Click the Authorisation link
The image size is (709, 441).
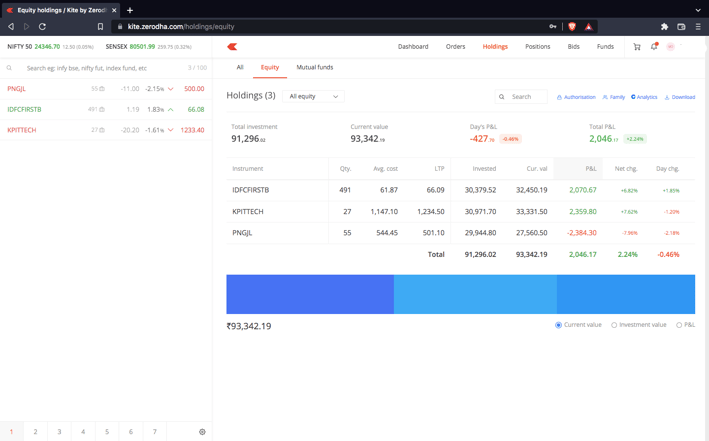point(576,97)
